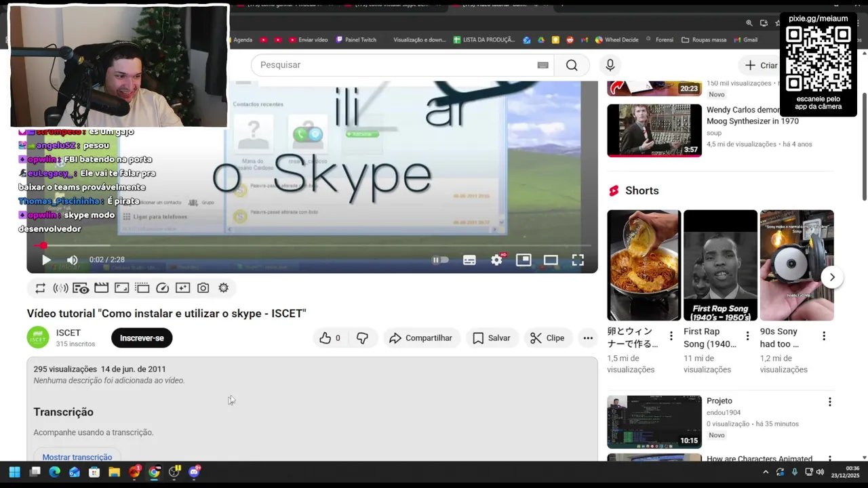Click the sparkle-frame icon below the player
Image resolution: width=868 pixels, height=488 pixels.
point(182,288)
